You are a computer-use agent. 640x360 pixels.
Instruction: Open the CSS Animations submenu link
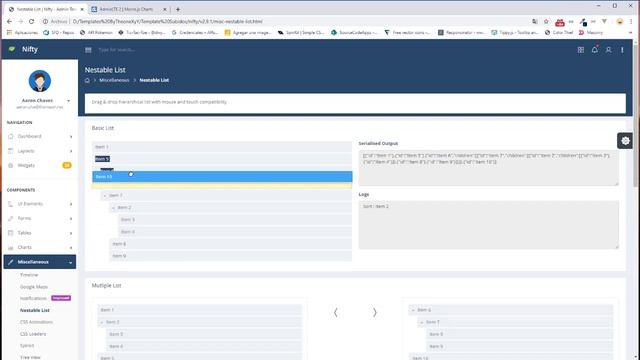click(36, 322)
